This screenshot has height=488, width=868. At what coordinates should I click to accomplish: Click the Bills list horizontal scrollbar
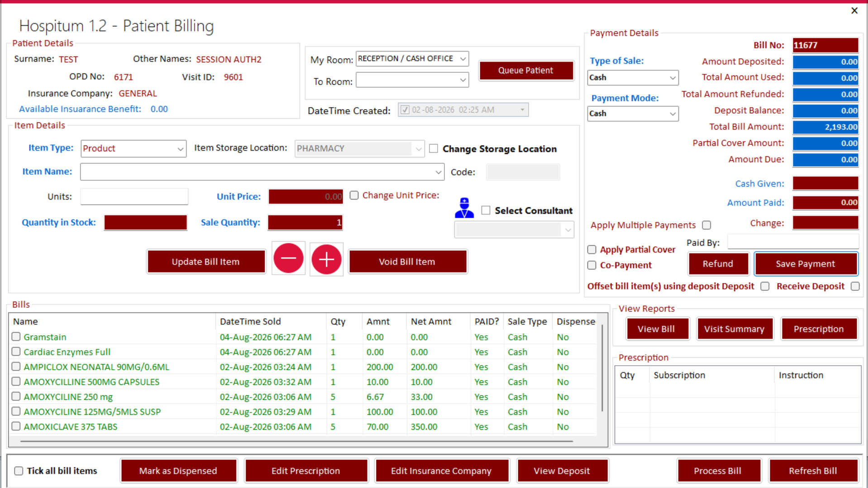296,441
